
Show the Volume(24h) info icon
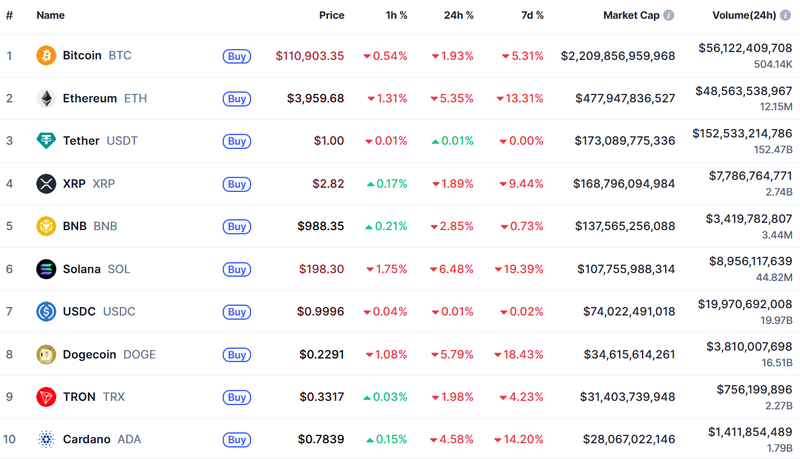(x=787, y=16)
